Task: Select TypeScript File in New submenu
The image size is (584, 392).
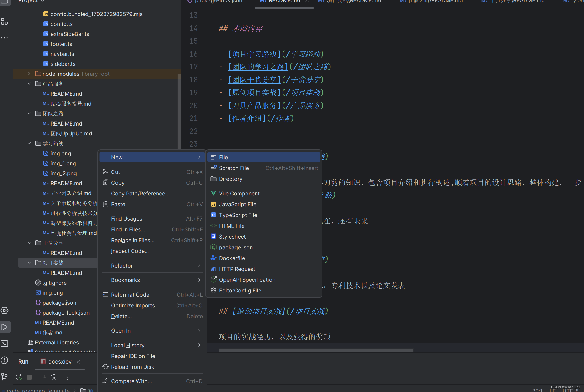Action: tap(238, 215)
